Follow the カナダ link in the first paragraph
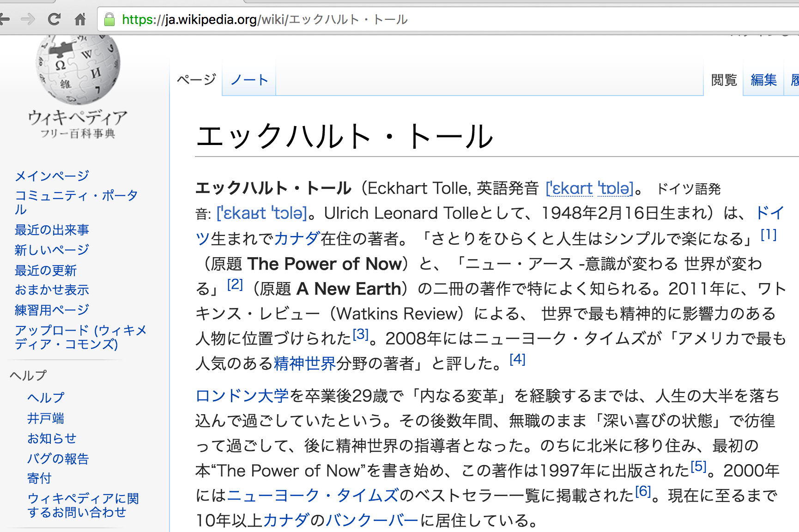This screenshot has height=532, width=799. [297, 239]
